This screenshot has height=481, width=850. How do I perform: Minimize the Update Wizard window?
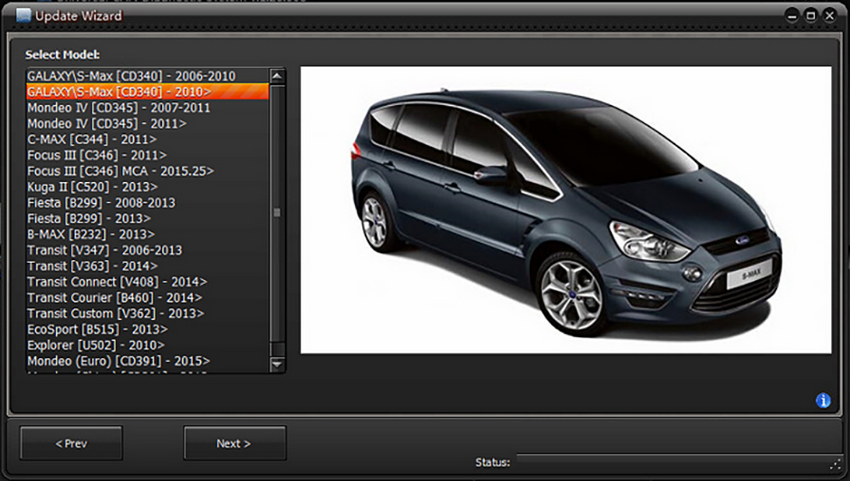coord(793,16)
